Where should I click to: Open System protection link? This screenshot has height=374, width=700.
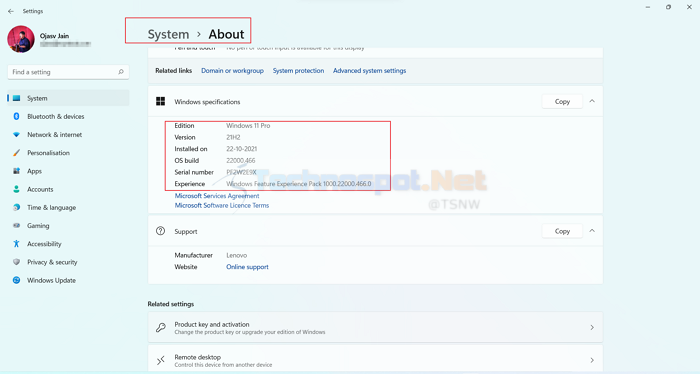298,71
